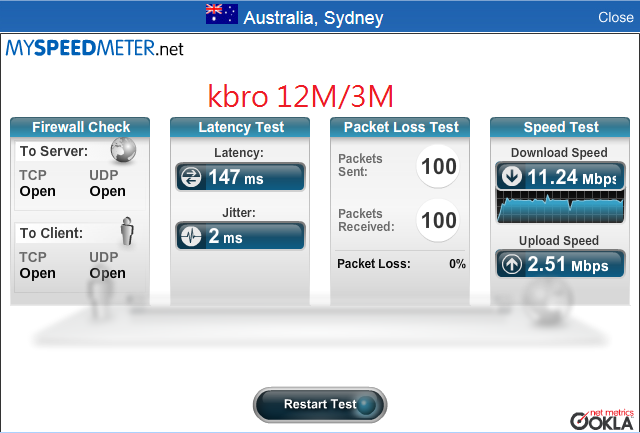Click the 147 ms latency value
640x433 pixels.
coord(236,177)
